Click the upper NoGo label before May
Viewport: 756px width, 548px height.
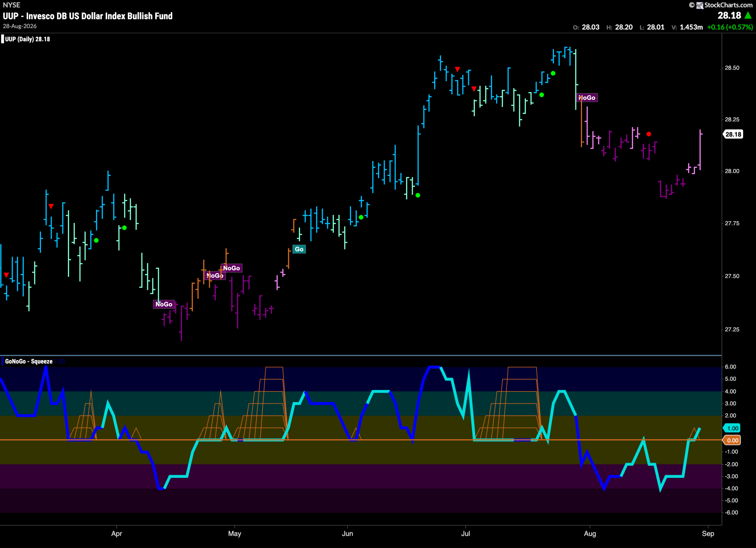(x=231, y=268)
